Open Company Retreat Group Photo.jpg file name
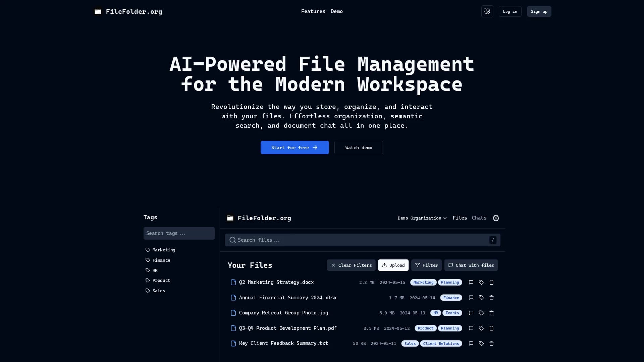Viewport: 644px width, 362px height. click(283, 313)
